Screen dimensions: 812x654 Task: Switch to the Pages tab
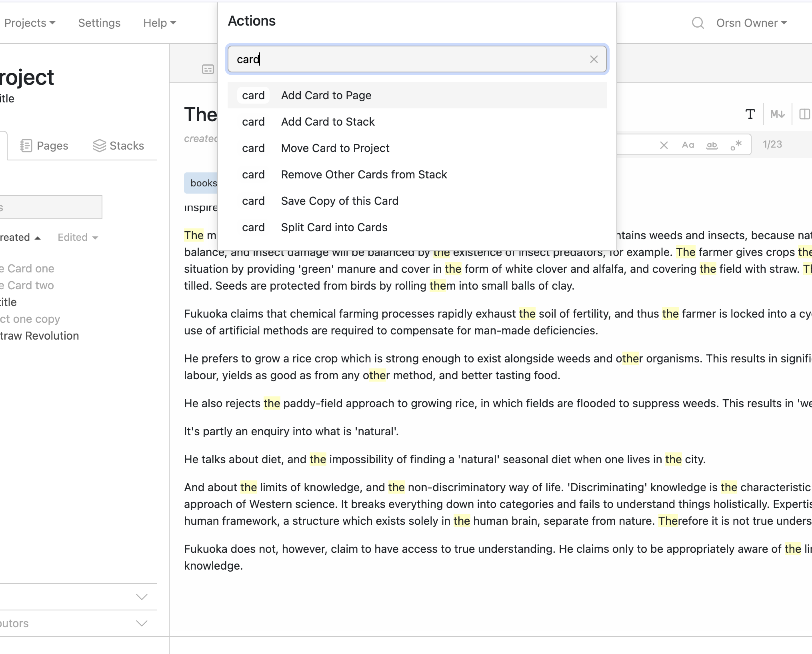(44, 146)
